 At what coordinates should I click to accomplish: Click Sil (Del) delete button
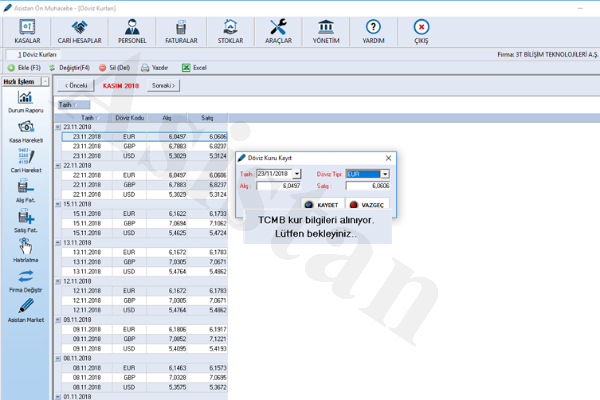(114, 68)
